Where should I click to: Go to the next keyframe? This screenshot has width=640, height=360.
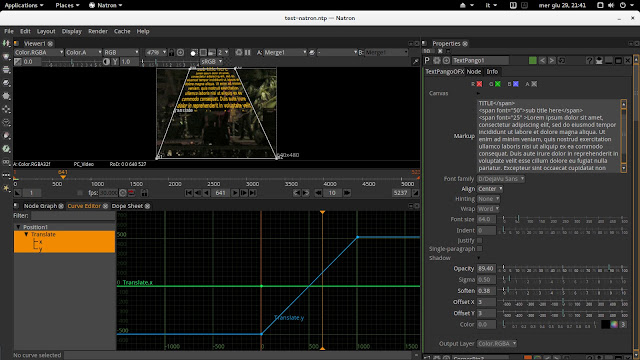pyautogui.click(x=306, y=193)
